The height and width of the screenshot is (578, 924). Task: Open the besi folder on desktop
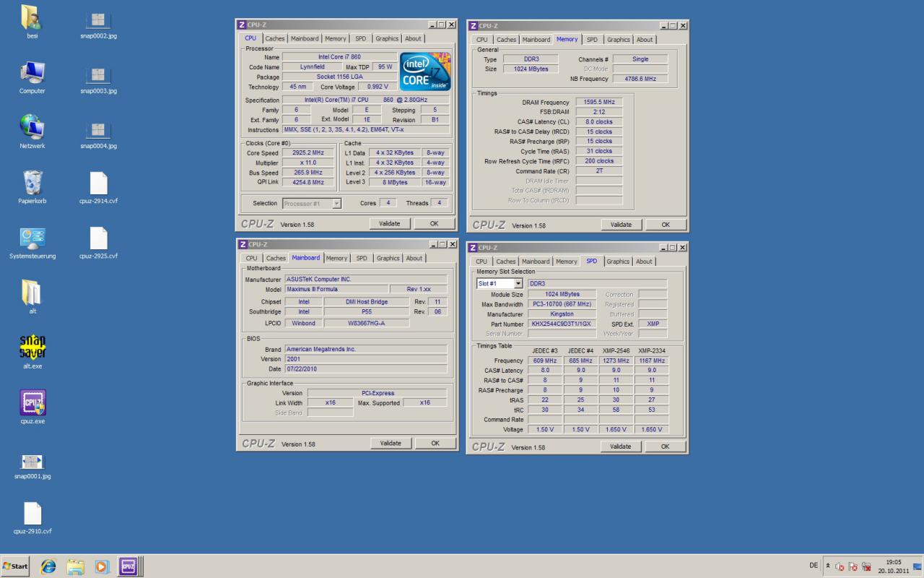32,21
